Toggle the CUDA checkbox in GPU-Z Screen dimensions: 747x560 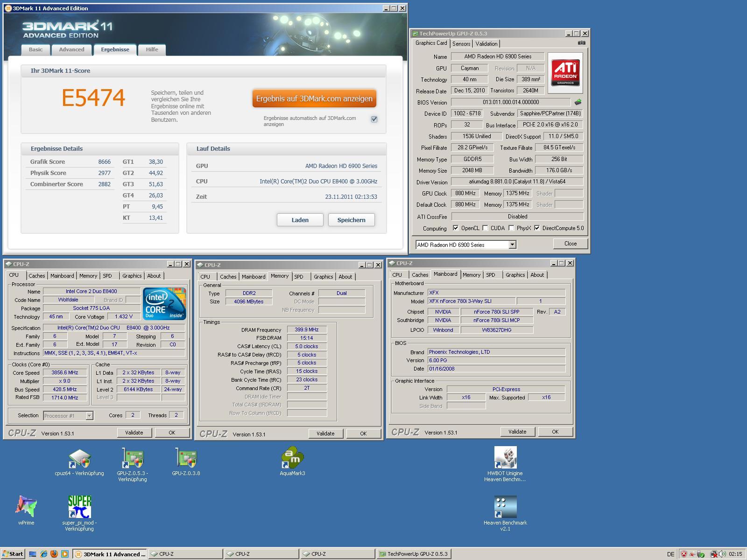(485, 228)
